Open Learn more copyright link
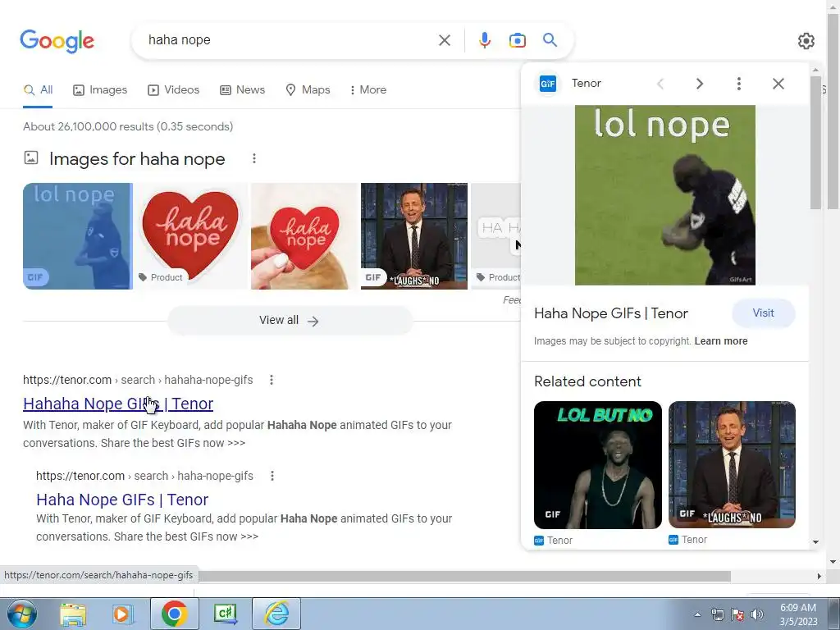Screen dimensions: 840x630 click(720, 341)
